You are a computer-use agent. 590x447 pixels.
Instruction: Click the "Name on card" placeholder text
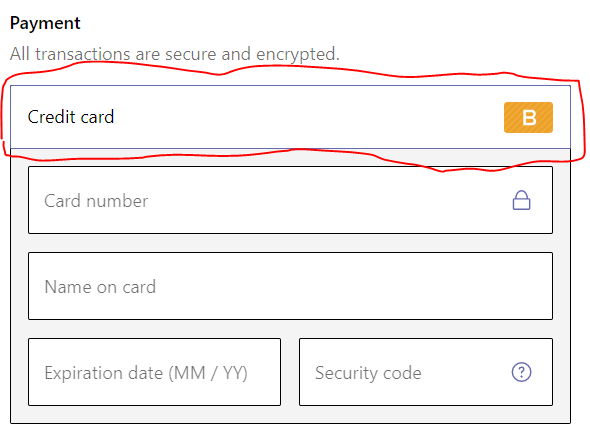click(100, 287)
